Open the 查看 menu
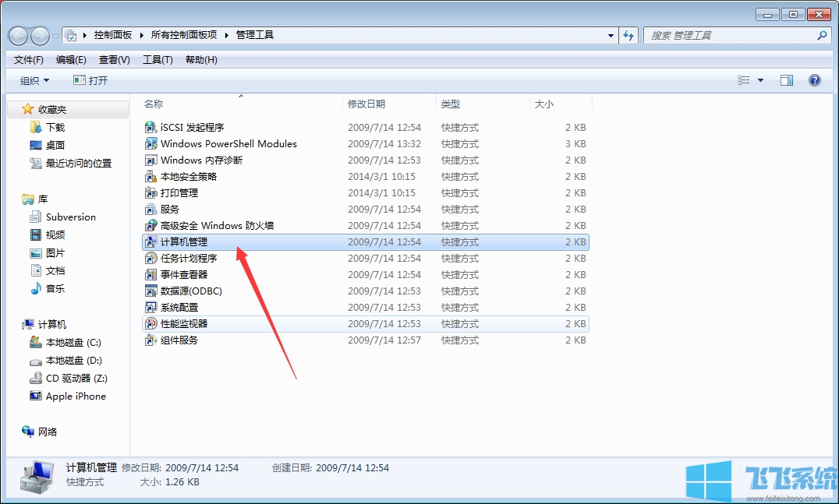 tap(114, 59)
